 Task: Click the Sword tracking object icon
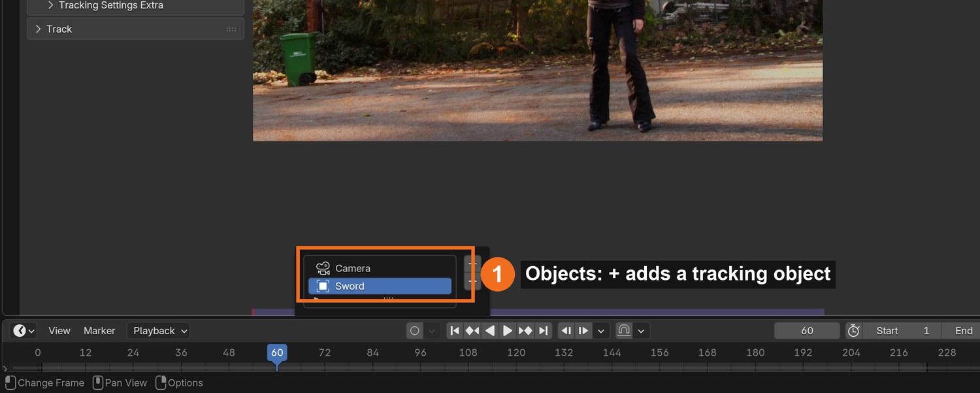[323, 286]
